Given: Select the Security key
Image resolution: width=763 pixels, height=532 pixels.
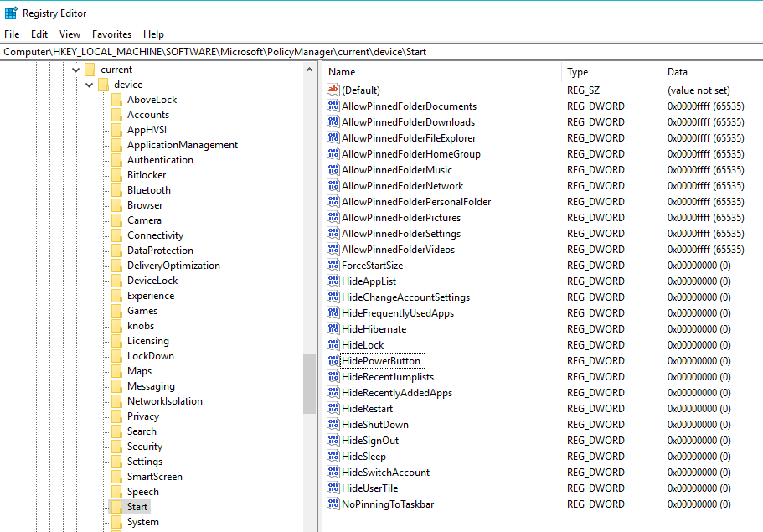Looking at the screenshot, I should click(x=145, y=447).
